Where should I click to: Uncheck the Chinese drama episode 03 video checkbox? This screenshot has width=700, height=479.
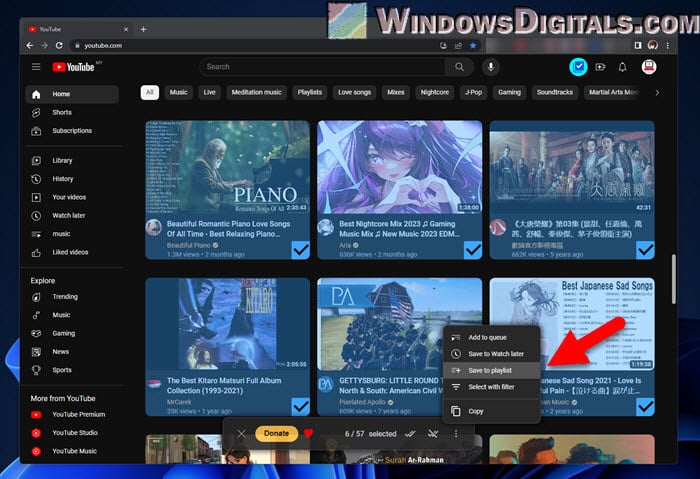click(645, 250)
